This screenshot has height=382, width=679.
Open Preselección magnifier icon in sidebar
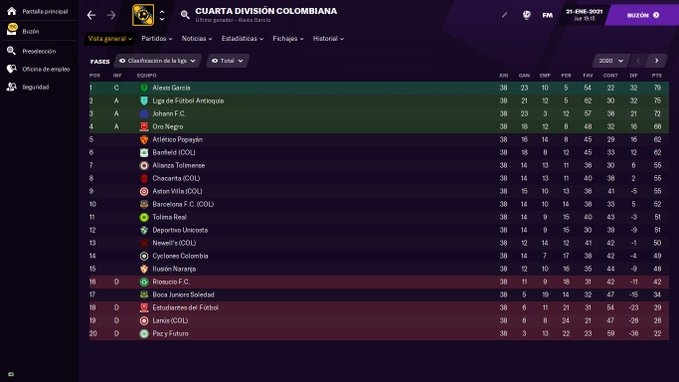point(12,51)
